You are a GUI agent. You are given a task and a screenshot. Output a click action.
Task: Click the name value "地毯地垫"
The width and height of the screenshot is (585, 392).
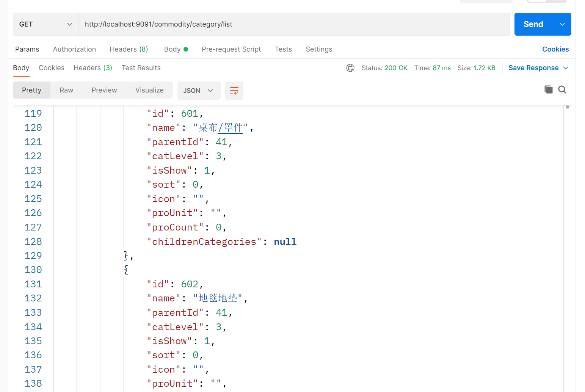[x=218, y=298]
